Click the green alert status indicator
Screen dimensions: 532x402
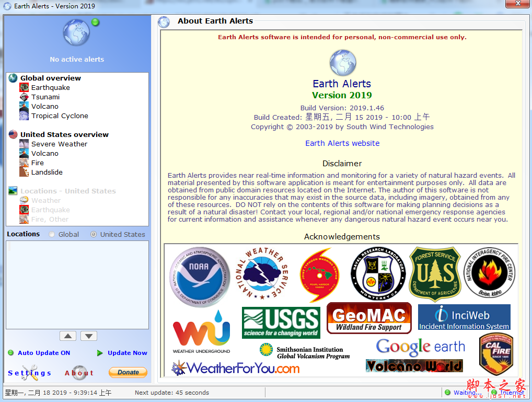pyautogui.click(x=95, y=22)
